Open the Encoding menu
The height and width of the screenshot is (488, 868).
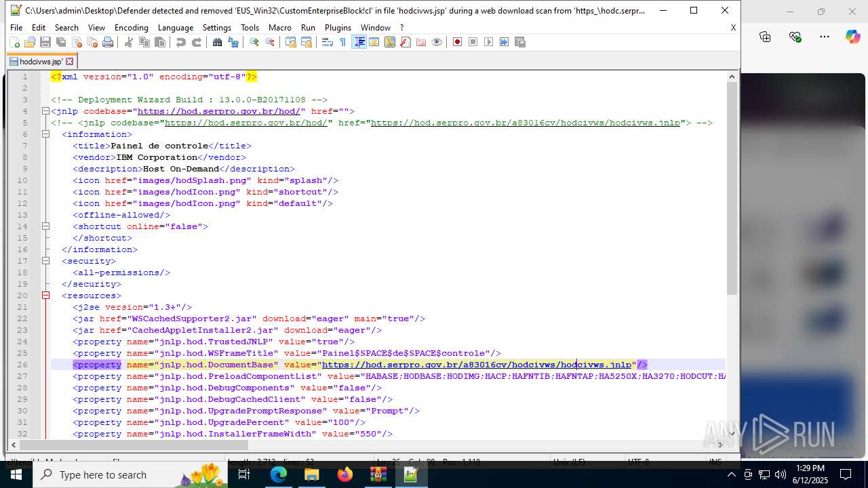(131, 27)
